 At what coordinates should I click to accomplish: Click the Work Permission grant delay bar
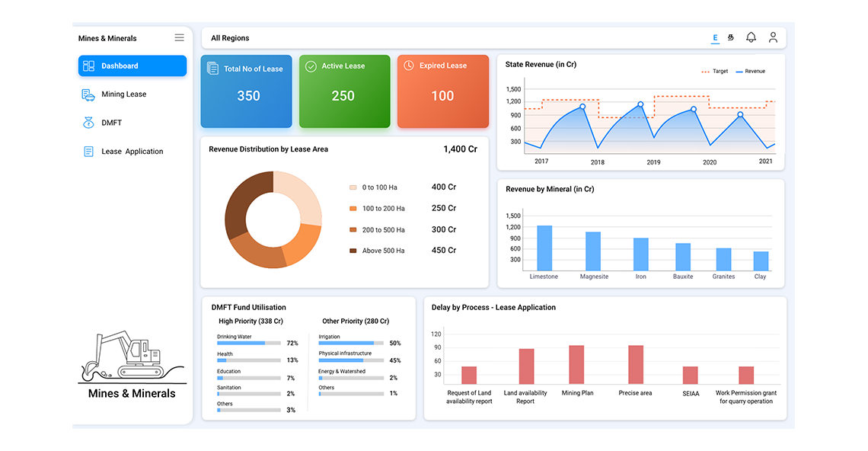point(746,375)
